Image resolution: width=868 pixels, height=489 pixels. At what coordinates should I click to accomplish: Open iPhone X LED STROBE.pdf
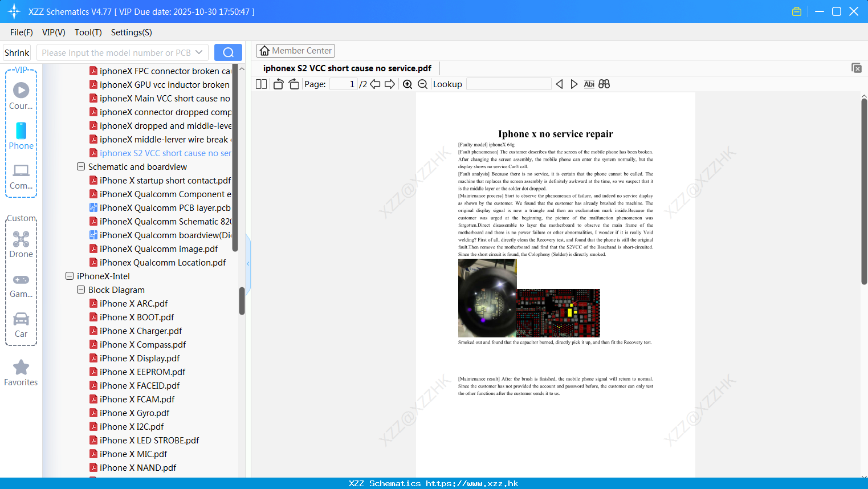(145, 441)
